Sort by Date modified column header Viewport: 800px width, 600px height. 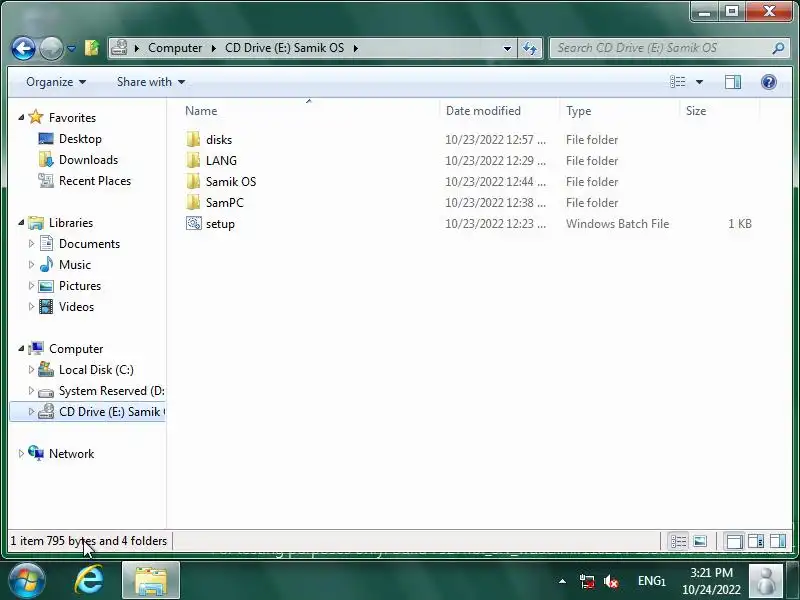(498, 111)
